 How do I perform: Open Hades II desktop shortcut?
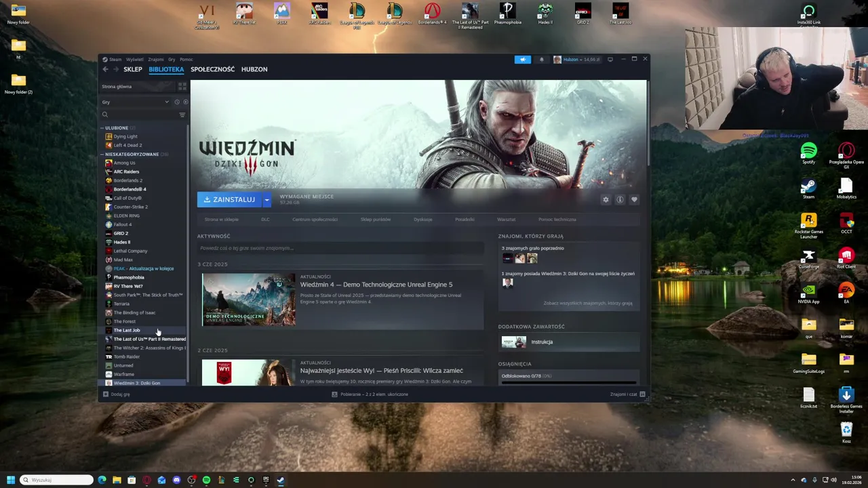(x=545, y=14)
